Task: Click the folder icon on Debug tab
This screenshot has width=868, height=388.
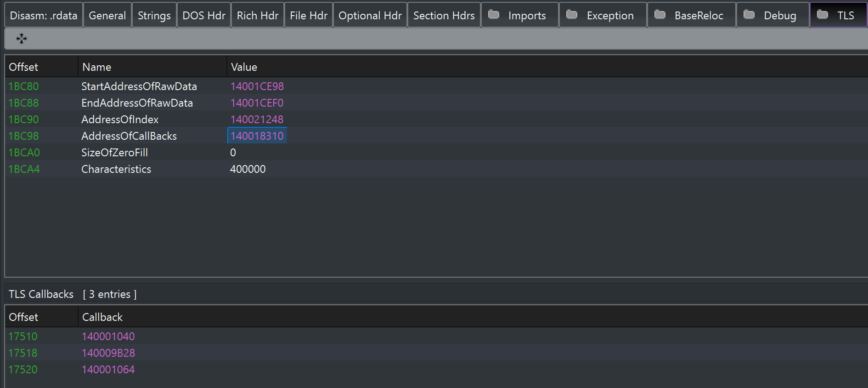Action: click(x=749, y=15)
